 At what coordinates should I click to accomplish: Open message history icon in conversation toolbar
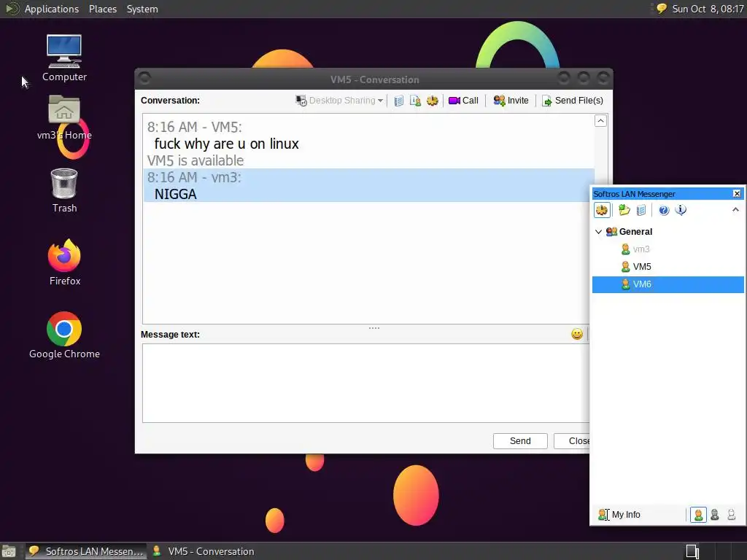click(x=399, y=101)
